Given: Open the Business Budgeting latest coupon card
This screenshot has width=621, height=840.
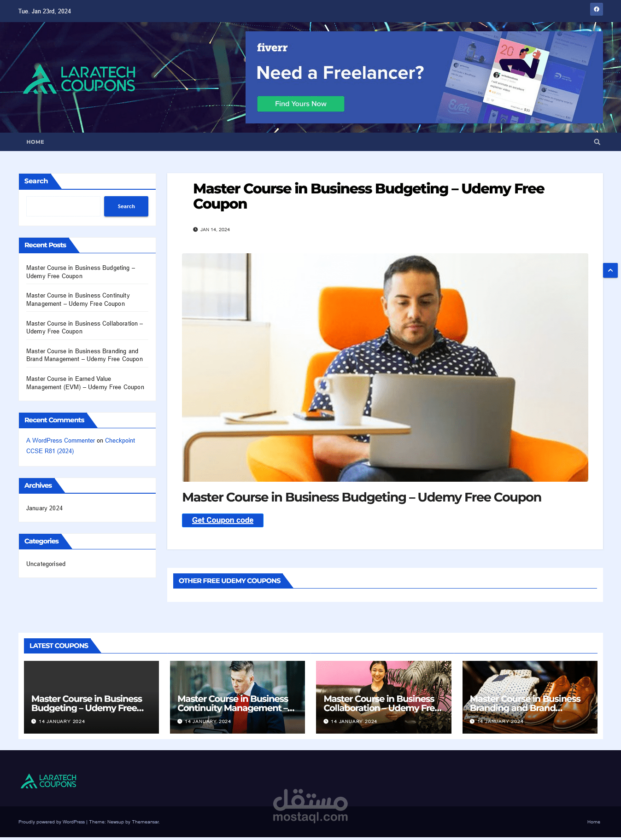Looking at the screenshot, I should (x=91, y=697).
